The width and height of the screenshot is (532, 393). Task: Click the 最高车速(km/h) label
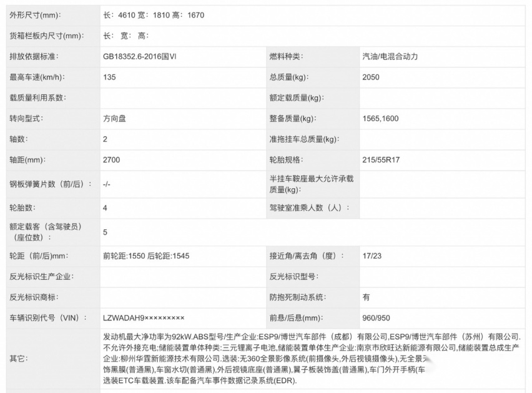point(37,77)
